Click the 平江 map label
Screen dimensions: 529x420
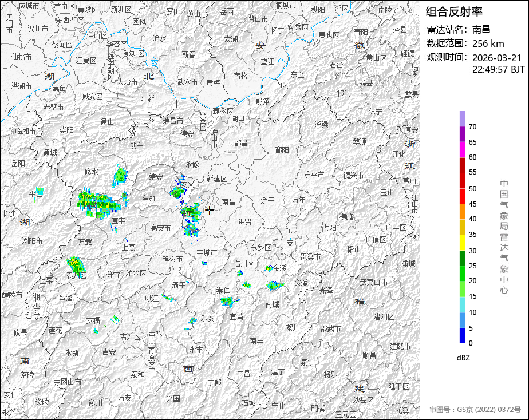(x=35, y=193)
